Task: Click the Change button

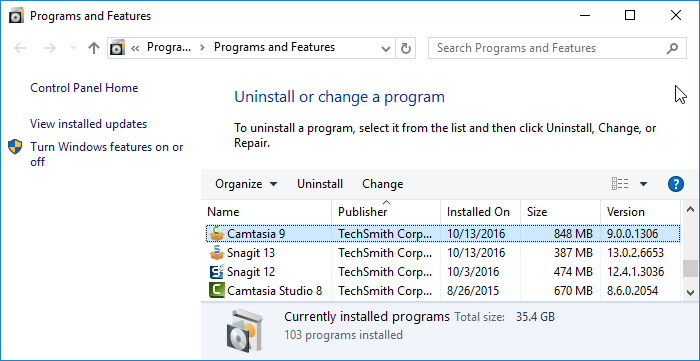Action: tap(383, 184)
